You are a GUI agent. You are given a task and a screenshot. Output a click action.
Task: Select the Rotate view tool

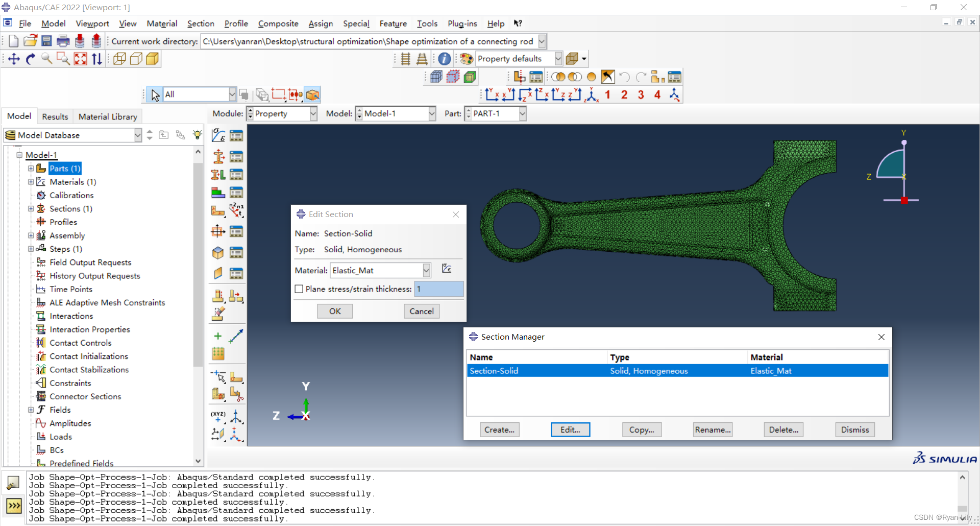pos(31,59)
